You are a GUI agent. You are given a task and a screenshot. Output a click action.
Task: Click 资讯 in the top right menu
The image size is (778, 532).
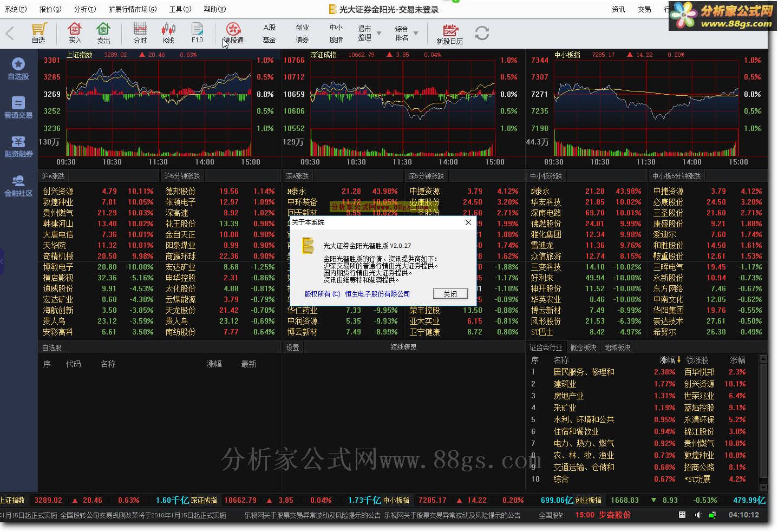[618, 9]
